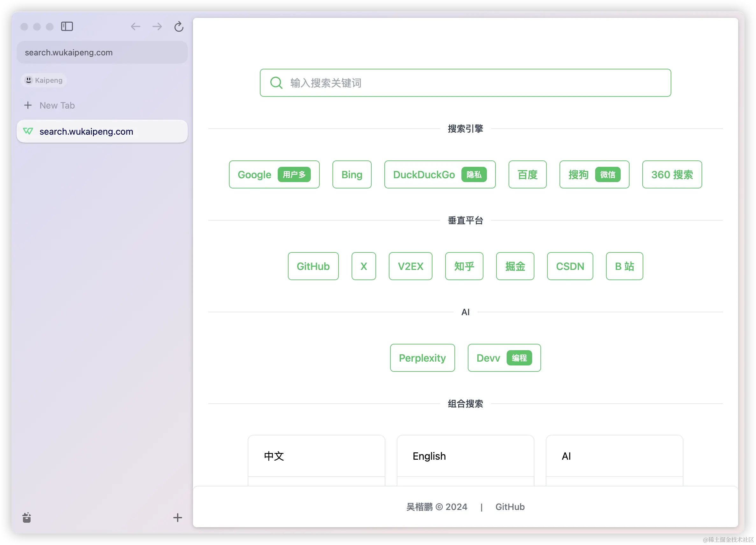Search with the Perplexity AI button
Screen dimensions: 756x545
(422, 358)
